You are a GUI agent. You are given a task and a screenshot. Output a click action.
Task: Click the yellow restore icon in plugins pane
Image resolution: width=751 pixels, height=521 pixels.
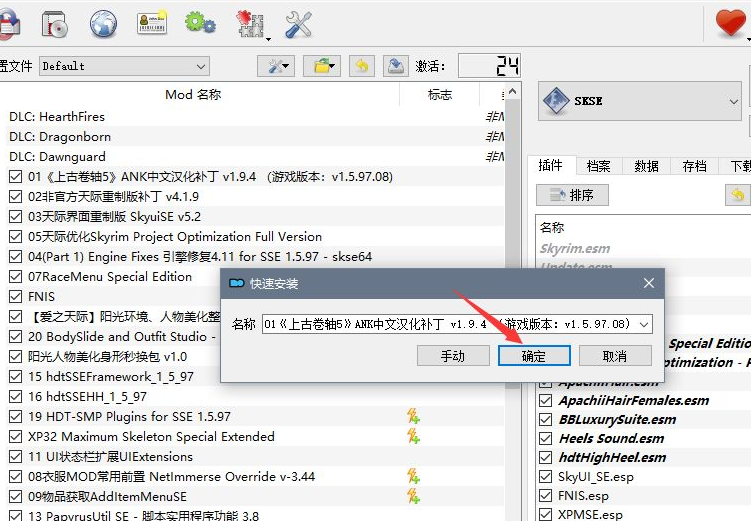(x=738, y=195)
